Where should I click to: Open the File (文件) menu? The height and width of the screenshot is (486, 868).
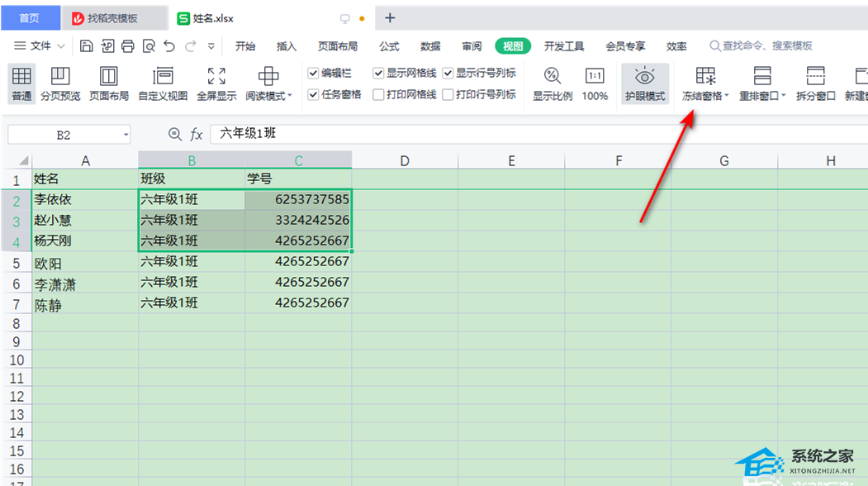coord(35,46)
